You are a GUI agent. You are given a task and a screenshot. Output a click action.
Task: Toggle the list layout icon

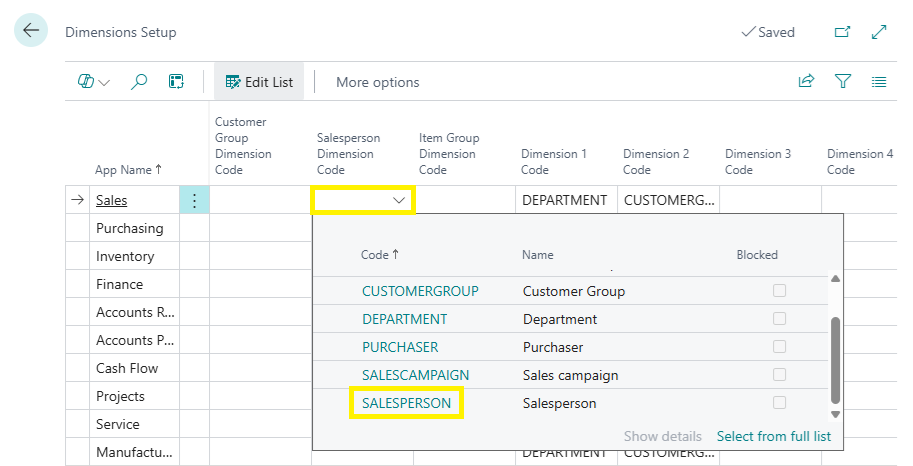tap(879, 82)
